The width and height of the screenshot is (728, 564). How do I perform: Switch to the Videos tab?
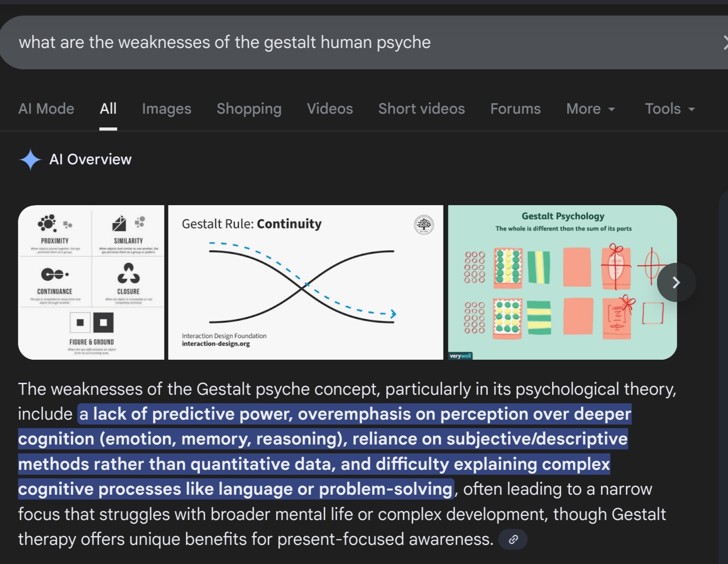(330, 109)
